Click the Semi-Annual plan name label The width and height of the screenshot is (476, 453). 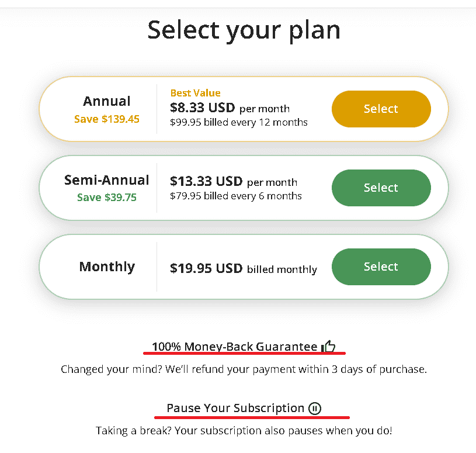pos(106,180)
